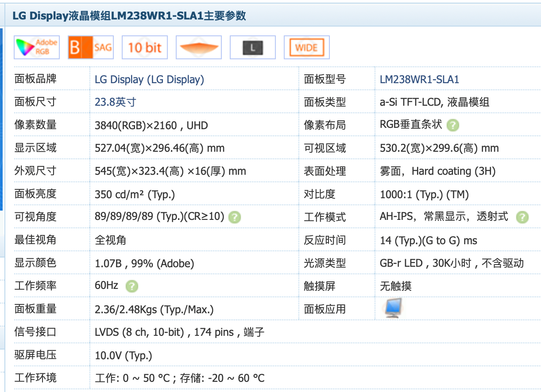Open the LM238WR1-SLA1 model link
Screen dimensions: 541x392
point(420,80)
